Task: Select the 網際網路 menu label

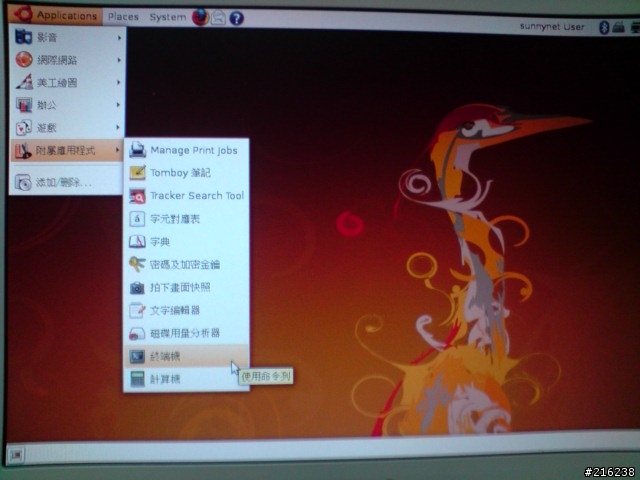Action: point(57,60)
